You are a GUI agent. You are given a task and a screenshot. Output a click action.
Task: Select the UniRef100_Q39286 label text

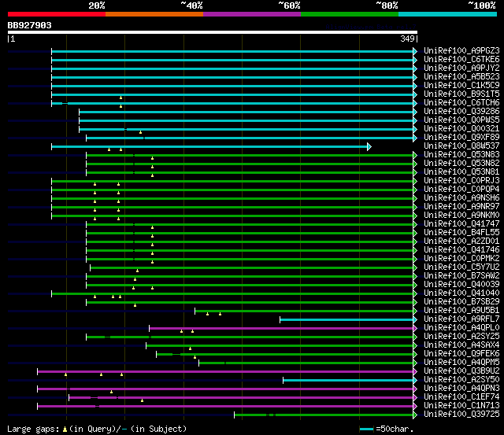coord(461,112)
